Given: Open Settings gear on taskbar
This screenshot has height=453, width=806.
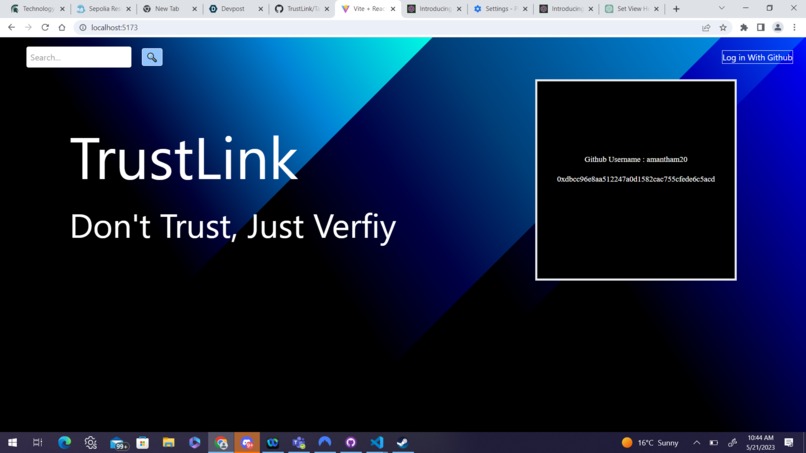Looking at the screenshot, I should [90, 442].
